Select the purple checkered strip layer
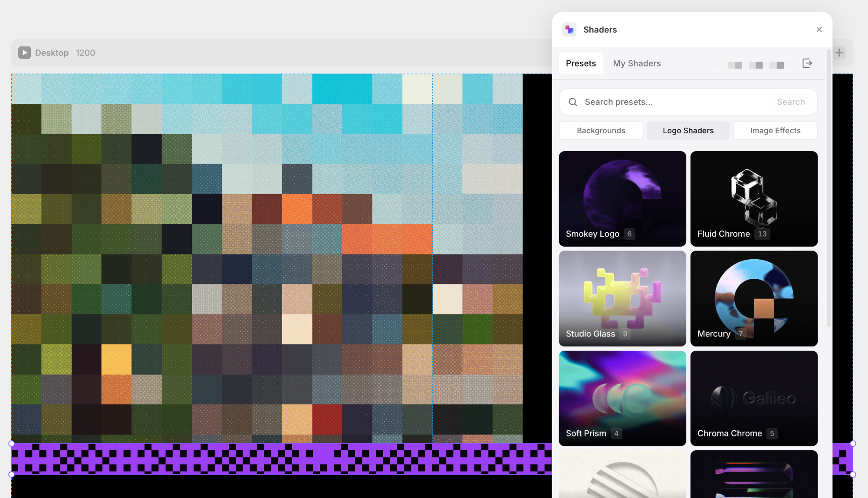Screen dimensions: 868x498 click(281, 459)
